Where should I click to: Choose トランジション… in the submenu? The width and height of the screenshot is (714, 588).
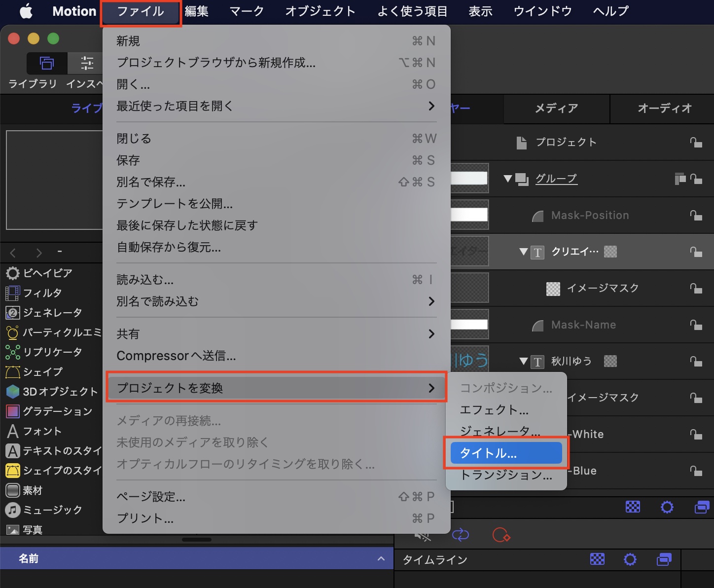(506, 475)
